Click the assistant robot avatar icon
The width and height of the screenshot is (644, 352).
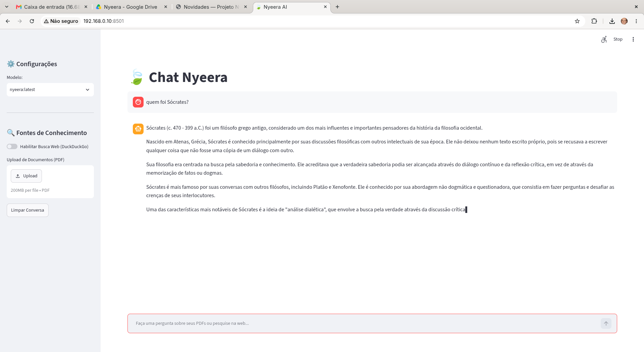click(138, 129)
